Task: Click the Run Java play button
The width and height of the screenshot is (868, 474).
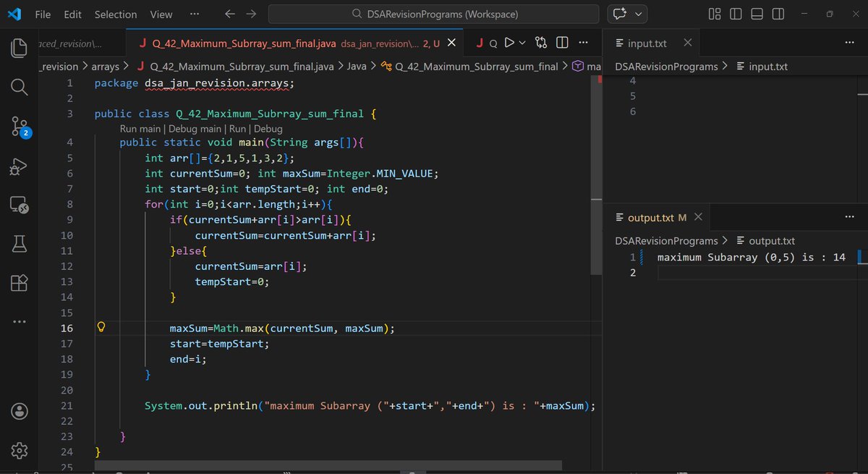Action: [x=509, y=43]
